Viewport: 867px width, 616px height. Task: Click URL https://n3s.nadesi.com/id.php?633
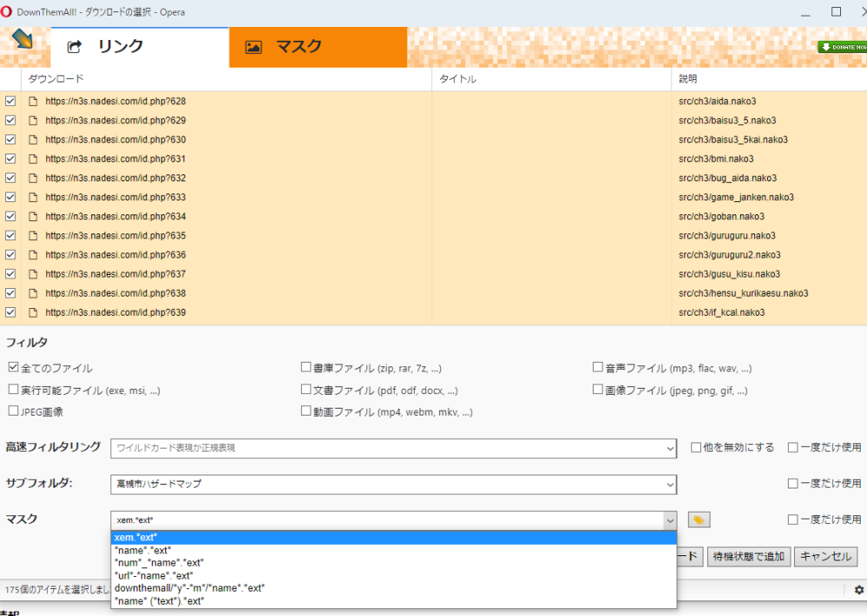(115, 198)
